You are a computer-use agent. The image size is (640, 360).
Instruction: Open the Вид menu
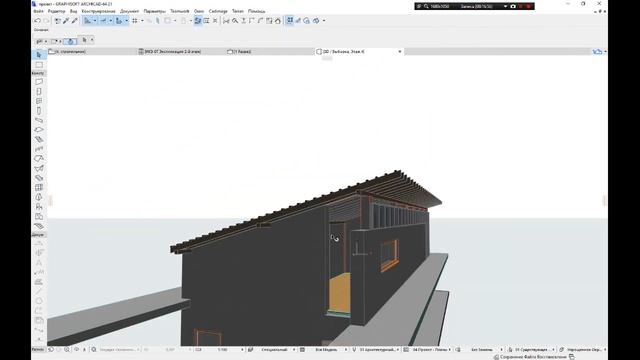[73, 11]
